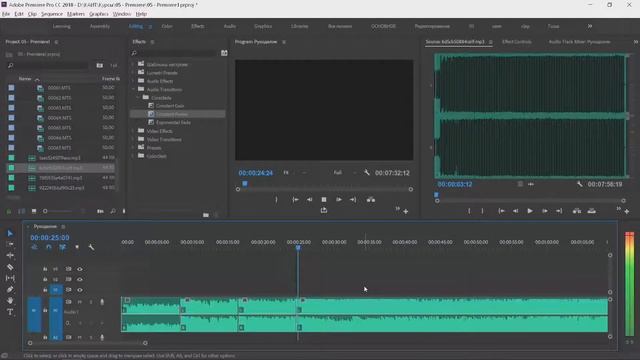640x360 pixels.
Task: Select the Ripple Edit tool
Action: (10, 255)
